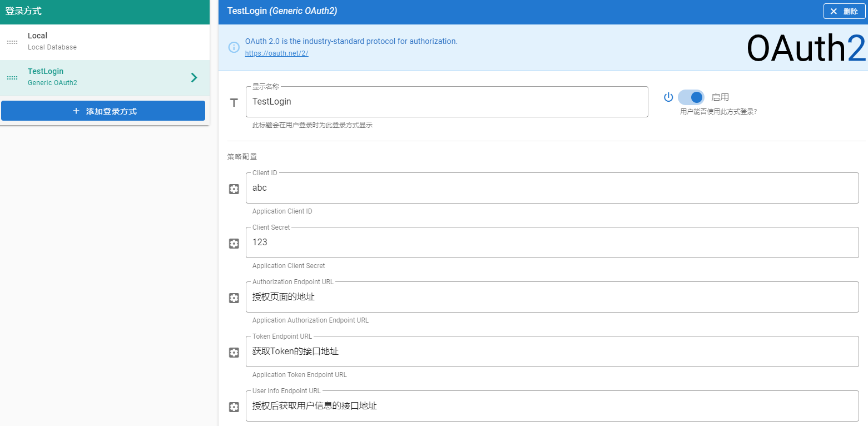Click the OAuth2 logo
The width and height of the screenshot is (868, 426).
(x=806, y=48)
